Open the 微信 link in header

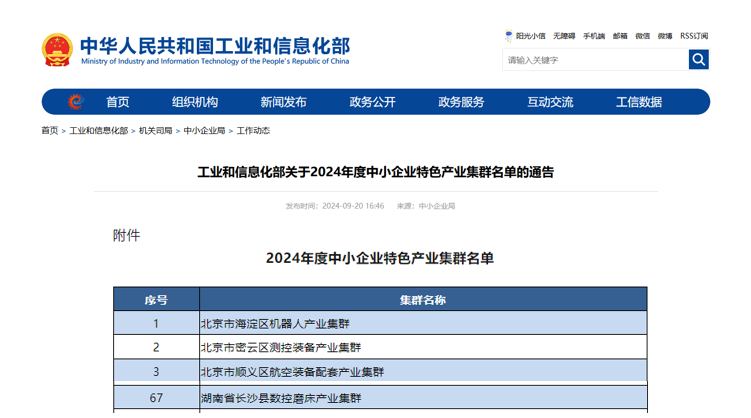pyautogui.click(x=643, y=36)
